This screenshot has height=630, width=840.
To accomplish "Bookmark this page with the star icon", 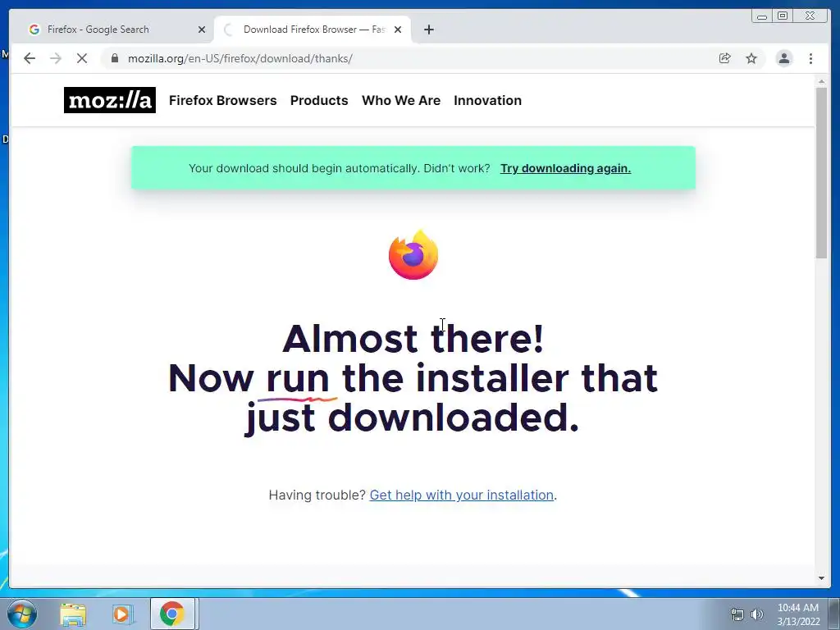I will click(x=751, y=58).
